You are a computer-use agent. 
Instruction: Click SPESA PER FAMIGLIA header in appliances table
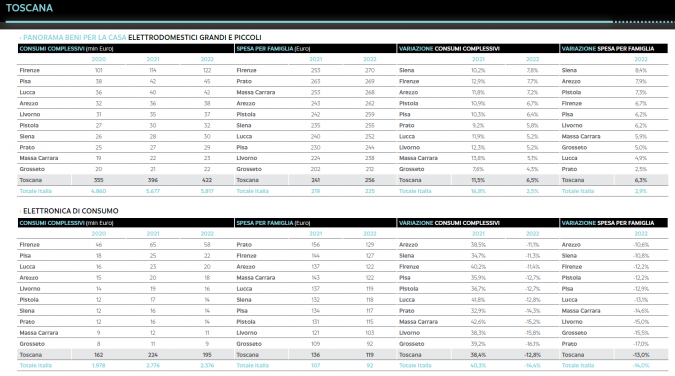coord(273,49)
